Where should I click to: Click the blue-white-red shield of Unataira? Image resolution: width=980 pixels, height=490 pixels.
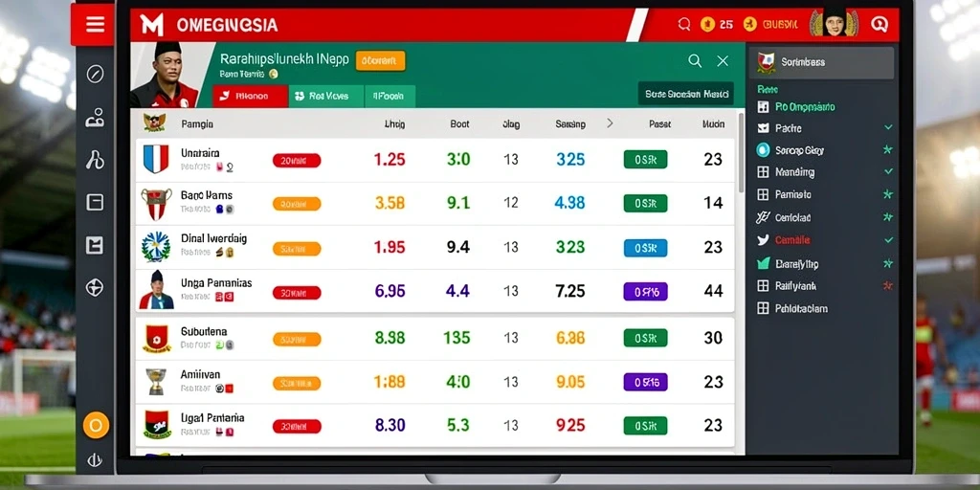156,159
